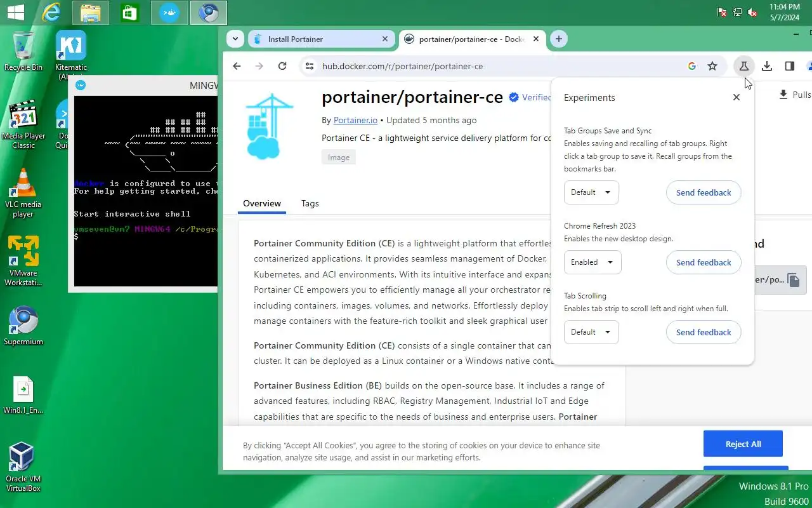Open Kitematic desktop shortcut
812x508 pixels.
71,56
